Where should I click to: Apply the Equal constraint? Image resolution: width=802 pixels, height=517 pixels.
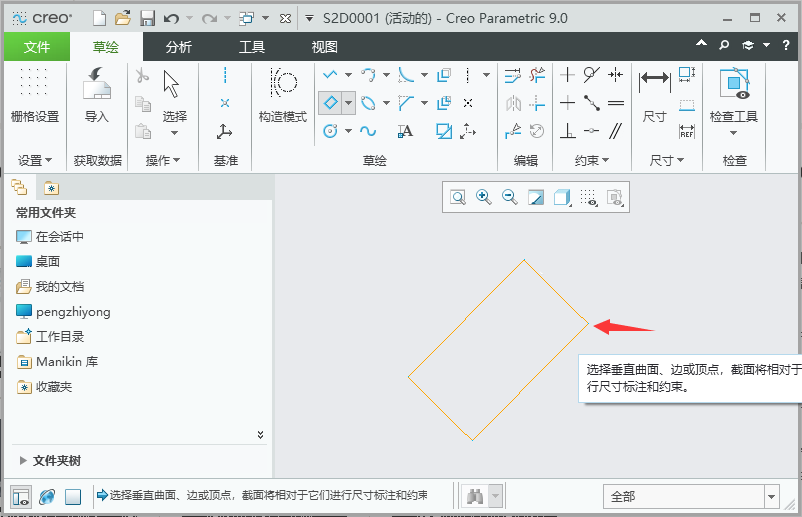tap(616, 103)
